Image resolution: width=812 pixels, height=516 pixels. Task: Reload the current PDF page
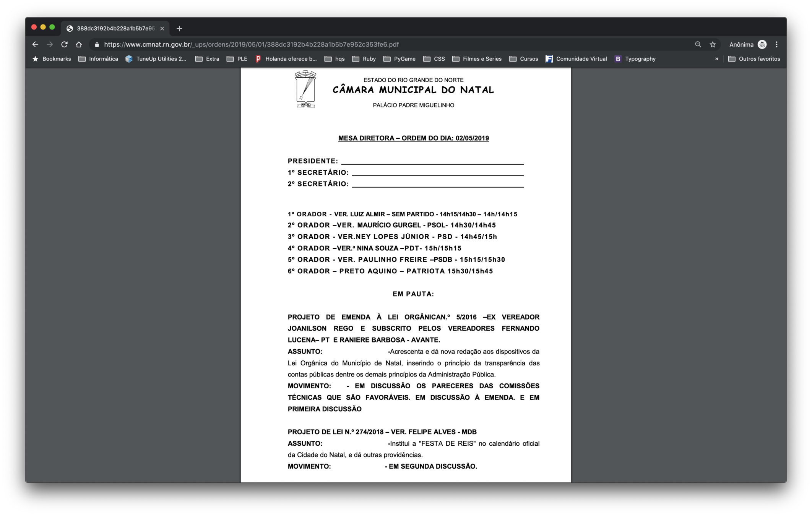[x=64, y=44]
